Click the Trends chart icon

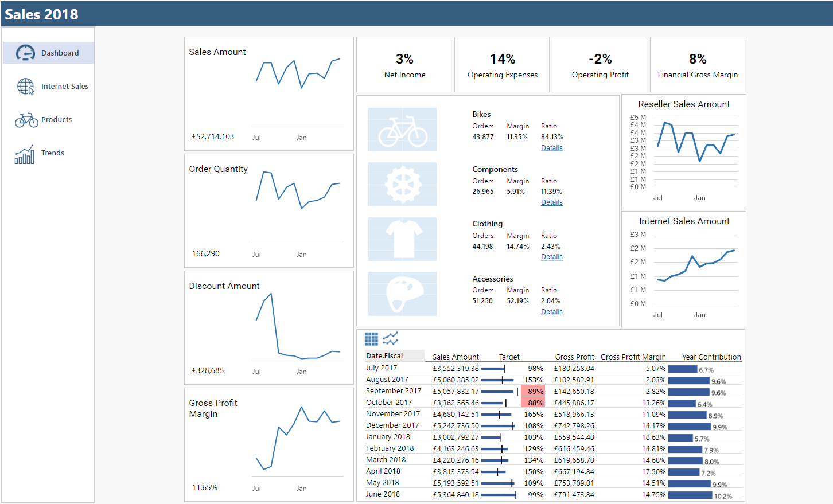pyautogui.click(x=25, y=154)
